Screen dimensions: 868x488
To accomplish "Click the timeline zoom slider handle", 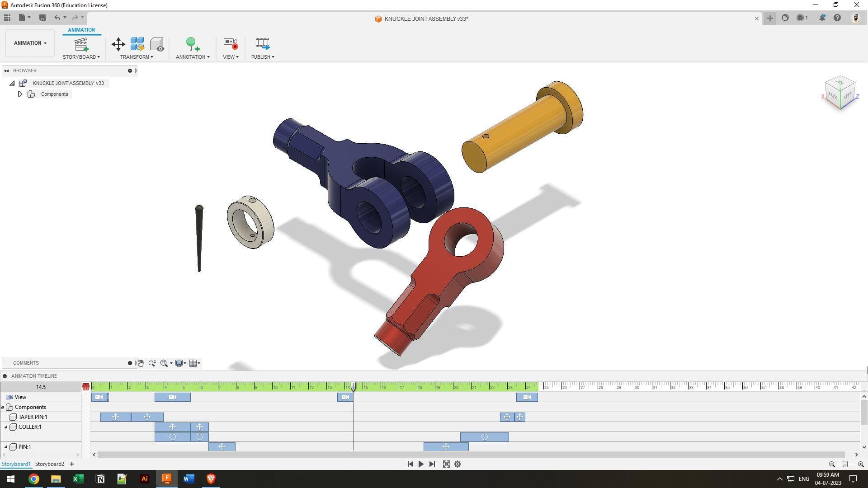I will click(845, 464).
